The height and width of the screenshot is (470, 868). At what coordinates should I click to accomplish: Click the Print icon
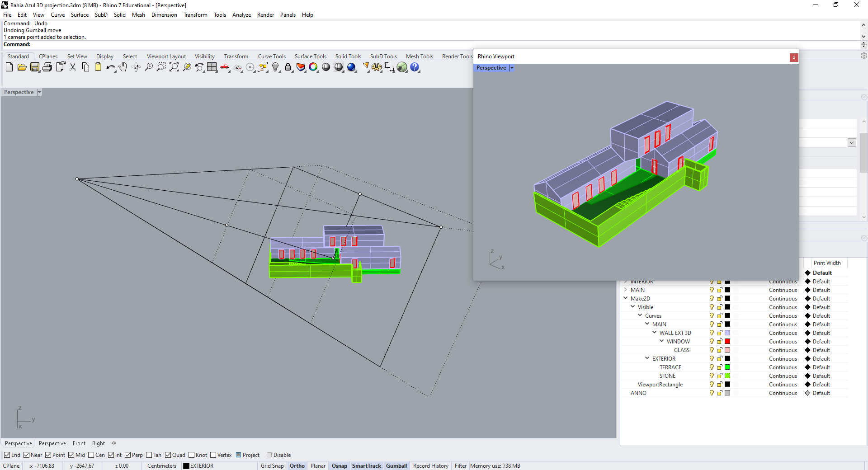pos(47,67)
